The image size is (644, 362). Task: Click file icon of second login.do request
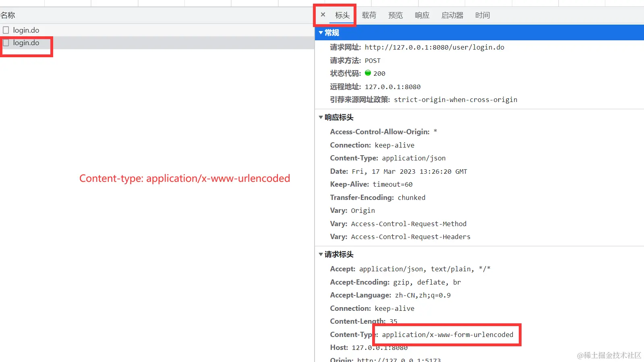pos(6,43)
